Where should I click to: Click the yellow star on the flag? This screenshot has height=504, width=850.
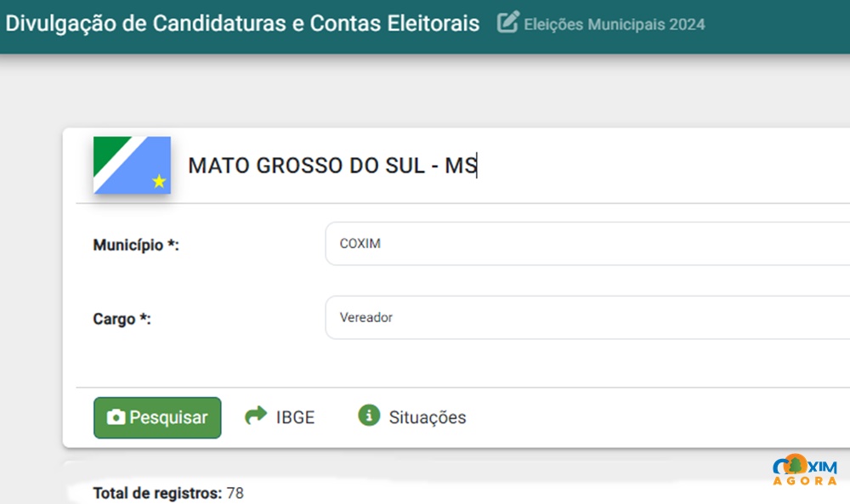[x=159, y=181]
